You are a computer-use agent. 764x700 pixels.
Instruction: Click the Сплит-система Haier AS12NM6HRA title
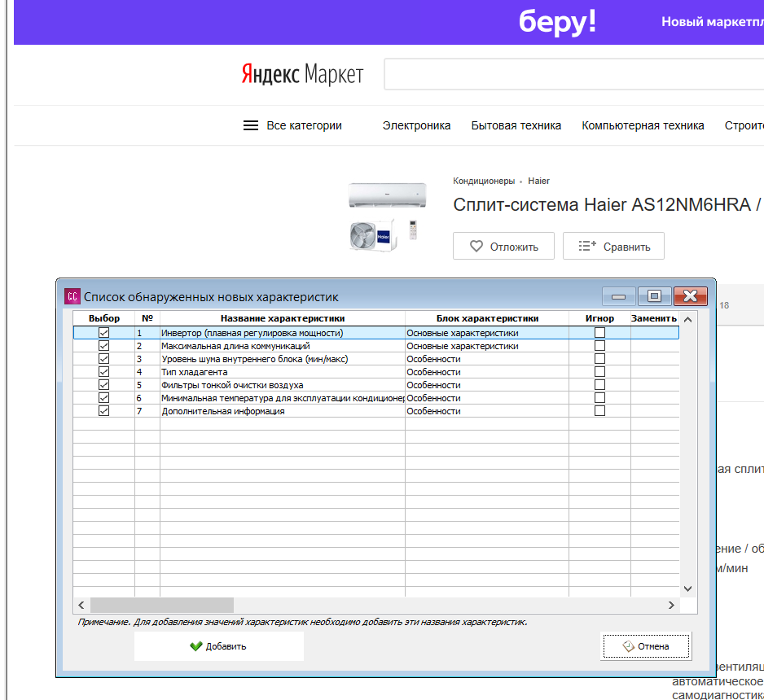point(608,205)
